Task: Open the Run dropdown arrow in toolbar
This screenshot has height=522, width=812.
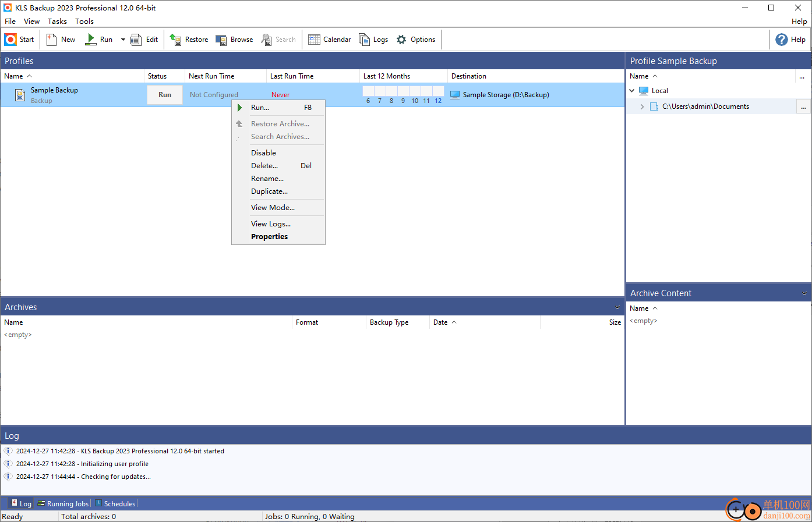Action: [123, 40]
